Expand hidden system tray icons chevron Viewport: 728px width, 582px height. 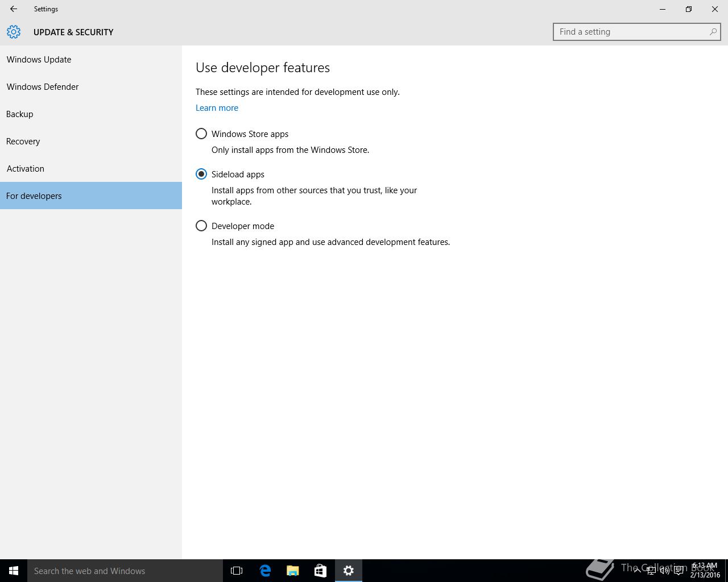(637, 571)
